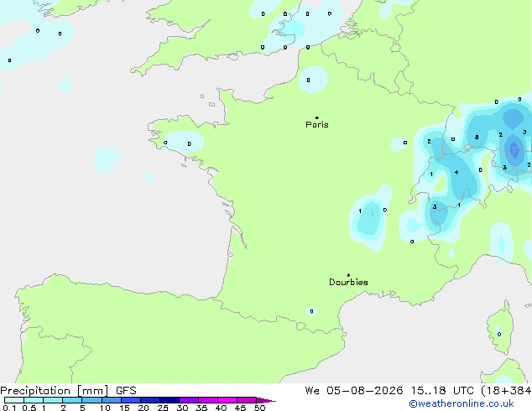The width and height of the screenshot is (532, 411).
Task: Click the 'Precipitation [mm] GFS' title text
Action: (68, 391)
